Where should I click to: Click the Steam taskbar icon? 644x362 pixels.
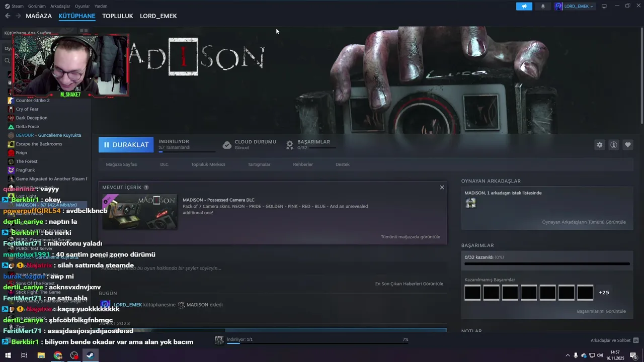point(90,355)
